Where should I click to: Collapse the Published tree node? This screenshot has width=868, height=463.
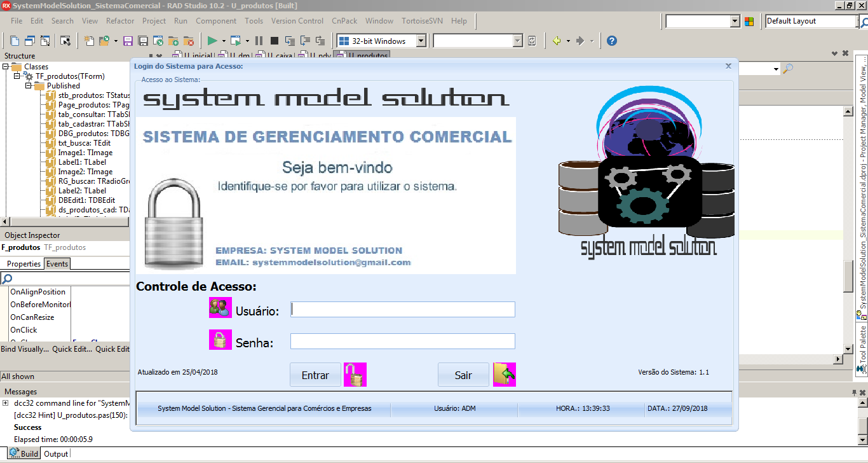point(29,86)
